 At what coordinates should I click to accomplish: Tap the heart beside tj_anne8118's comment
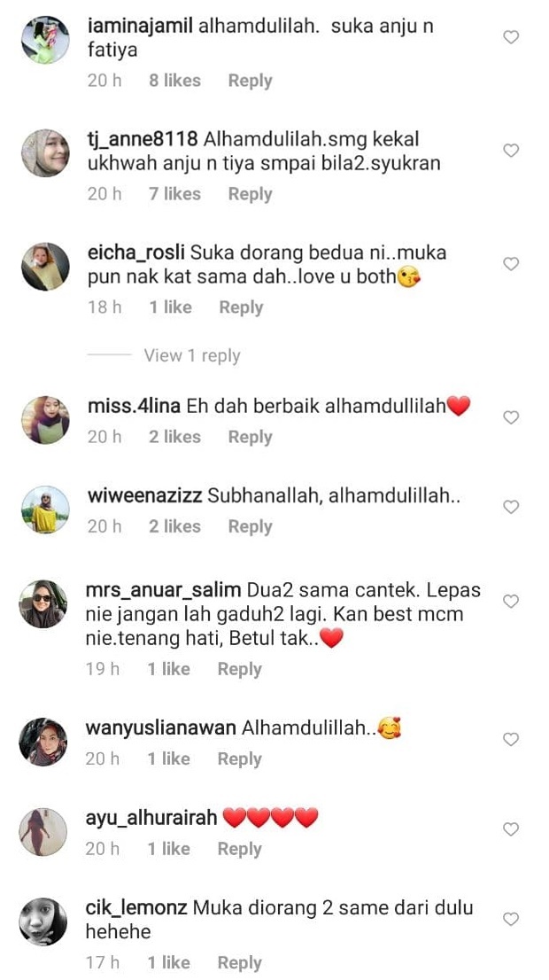coord(511,151)
